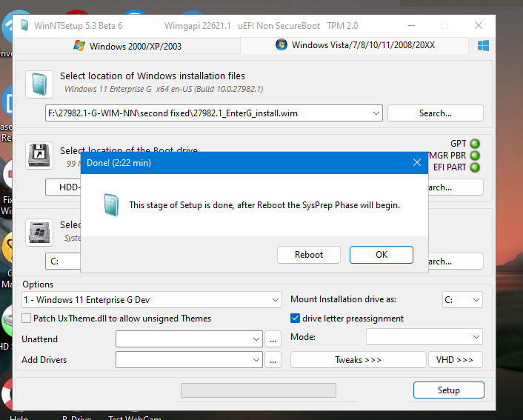
Task: Click the uEFI Non SecureBoot title text
Action: [279, 26]
